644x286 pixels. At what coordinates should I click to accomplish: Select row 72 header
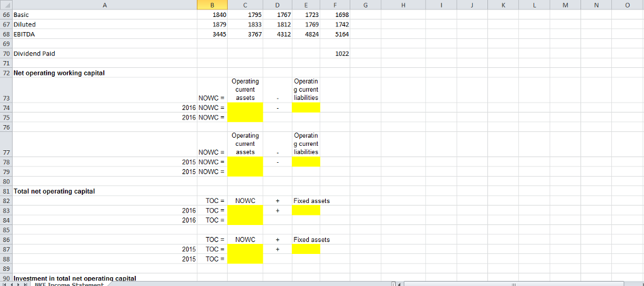pos(6,73)
